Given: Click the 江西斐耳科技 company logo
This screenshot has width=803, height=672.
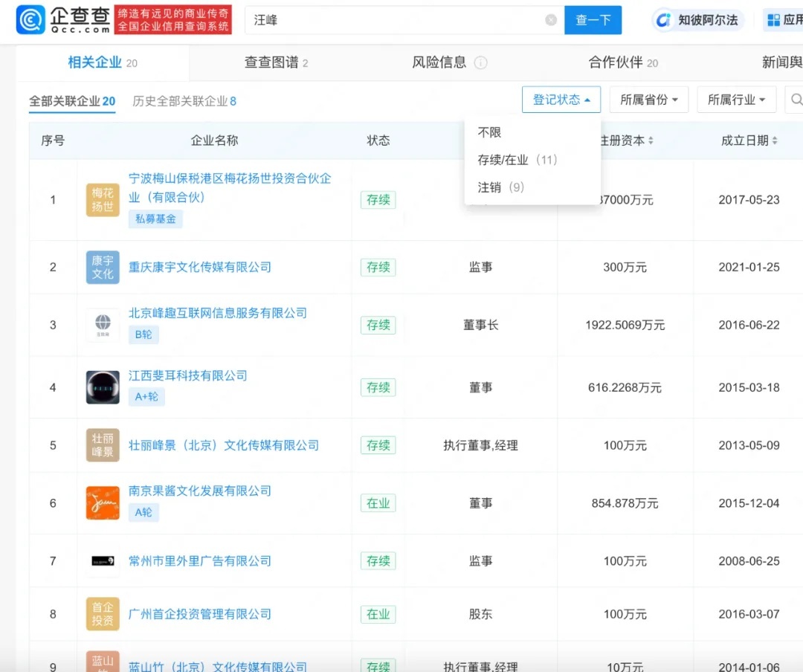Looking at the screenshot, I should [103, 387].
